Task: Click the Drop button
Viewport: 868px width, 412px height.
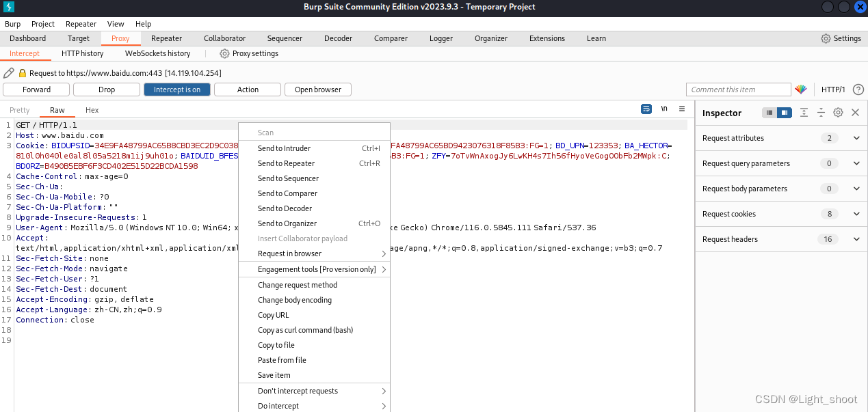Action: (x=107, y=90)
